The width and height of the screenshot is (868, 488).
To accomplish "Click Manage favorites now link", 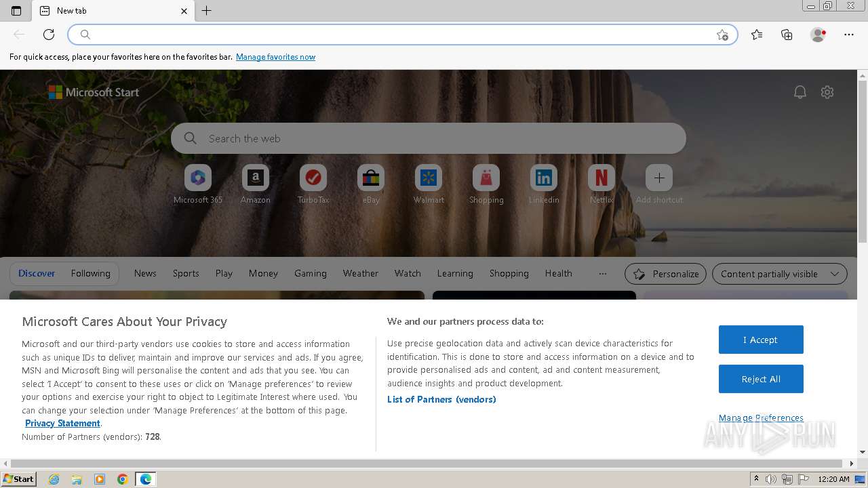I will [275, 57].
